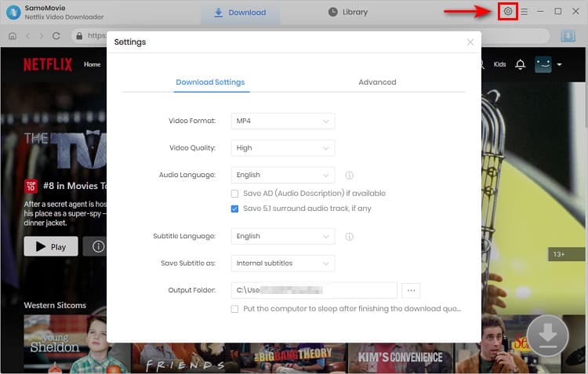This screenshot has height=374, width=588.
Task: Open the Video Quality dropdown
Action: [283, 148]
